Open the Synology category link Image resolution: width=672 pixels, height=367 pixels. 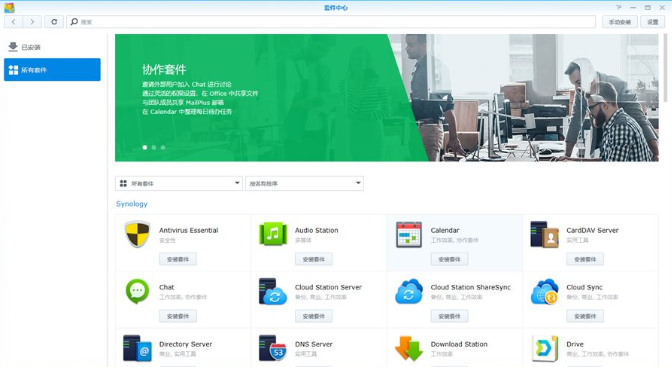tap(132, 204)
